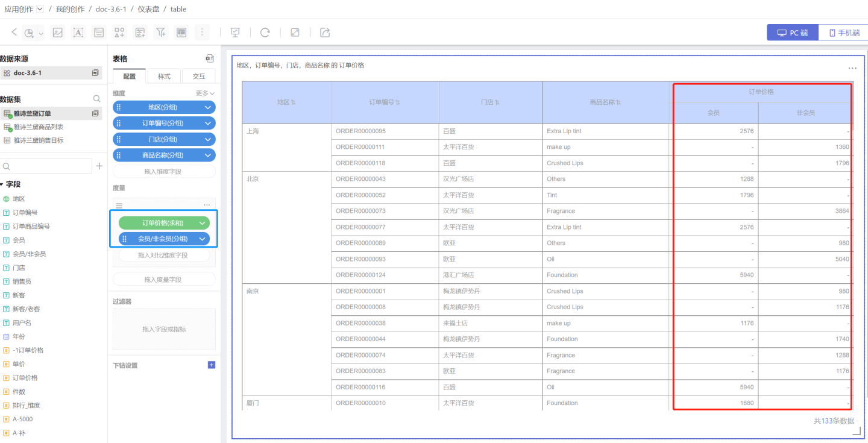
Task: Click the refresh dashboard icon
Action: 265,33
